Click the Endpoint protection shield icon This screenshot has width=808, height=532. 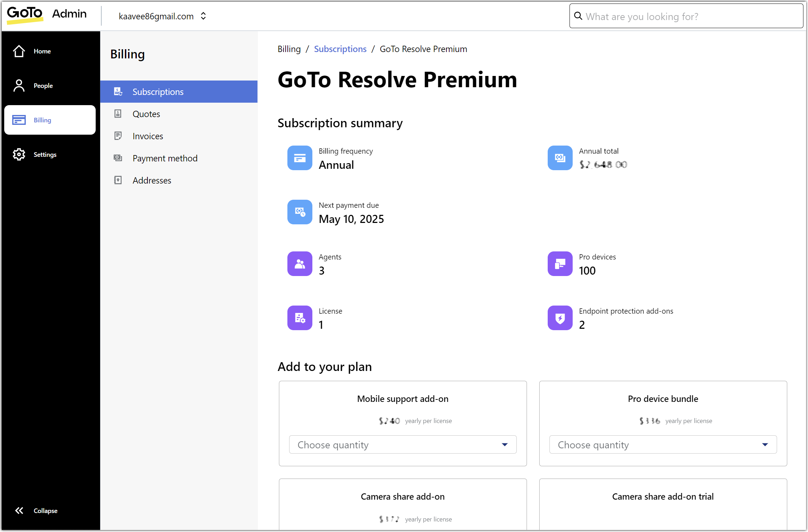tap(560, 318)
